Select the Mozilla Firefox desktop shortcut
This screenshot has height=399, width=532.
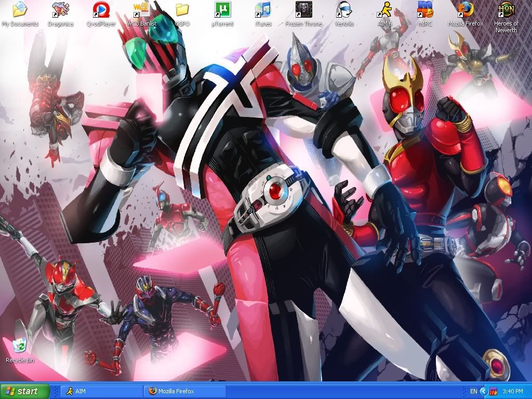pos(465,14)
